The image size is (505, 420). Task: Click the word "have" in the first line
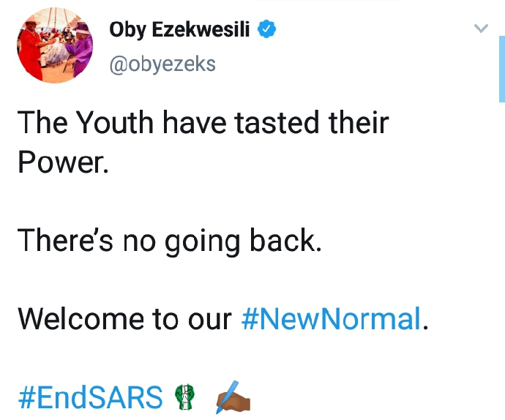pos(195,122)
